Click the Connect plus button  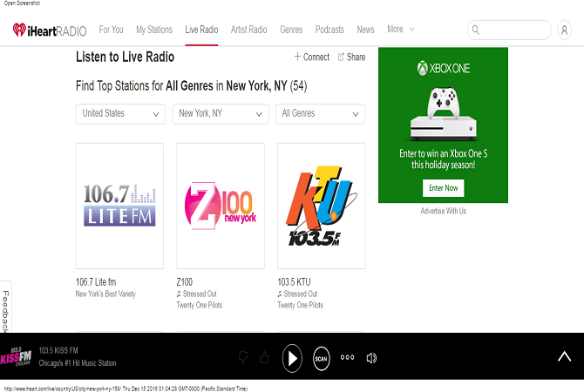(x=312, y=57)
